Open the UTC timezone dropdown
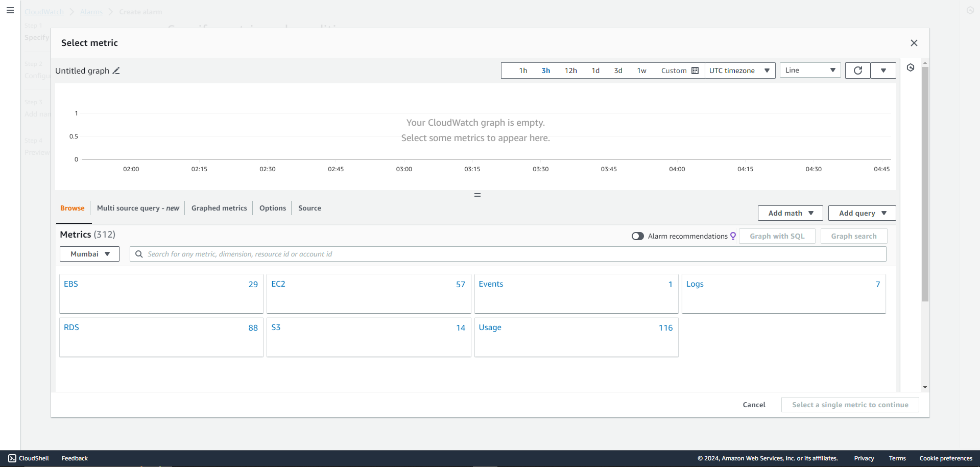 point(740,71)
